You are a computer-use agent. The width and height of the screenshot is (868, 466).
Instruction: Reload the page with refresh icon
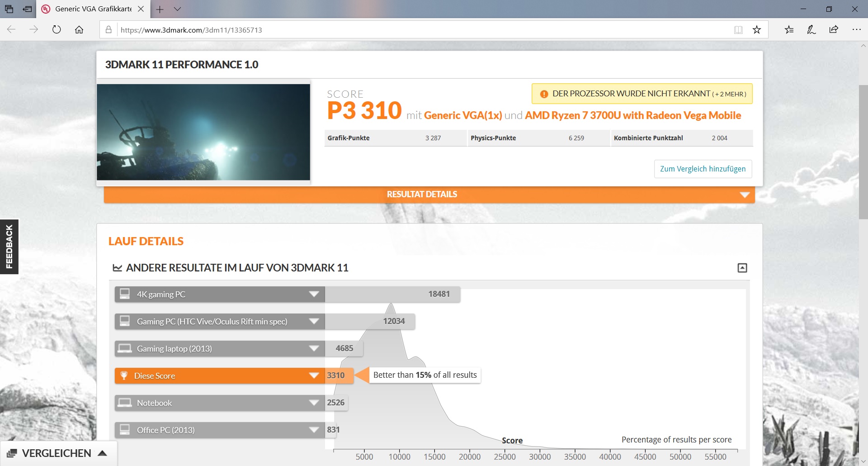(x=57, y=30)
